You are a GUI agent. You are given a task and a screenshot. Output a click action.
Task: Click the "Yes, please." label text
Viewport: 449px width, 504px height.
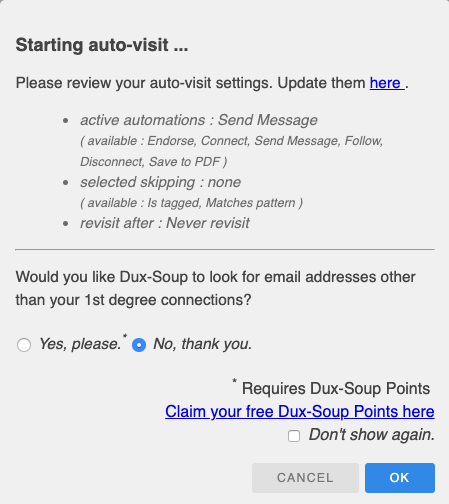80,344
